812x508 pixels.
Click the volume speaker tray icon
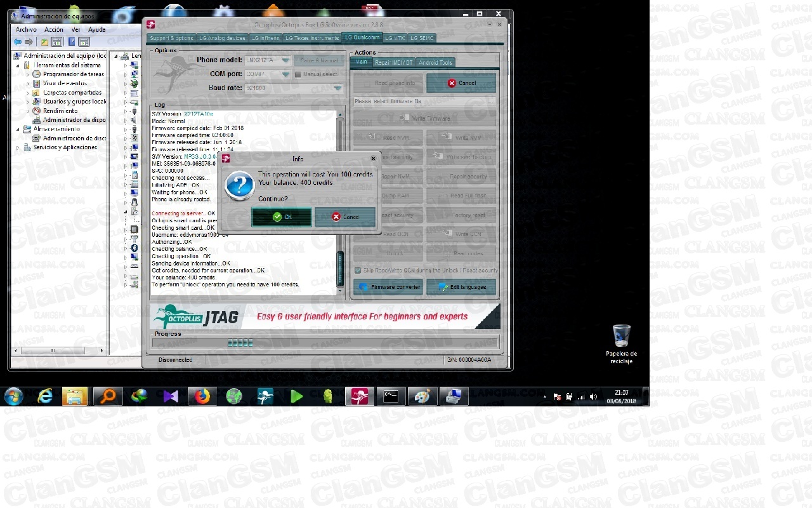tap(593, 396)
